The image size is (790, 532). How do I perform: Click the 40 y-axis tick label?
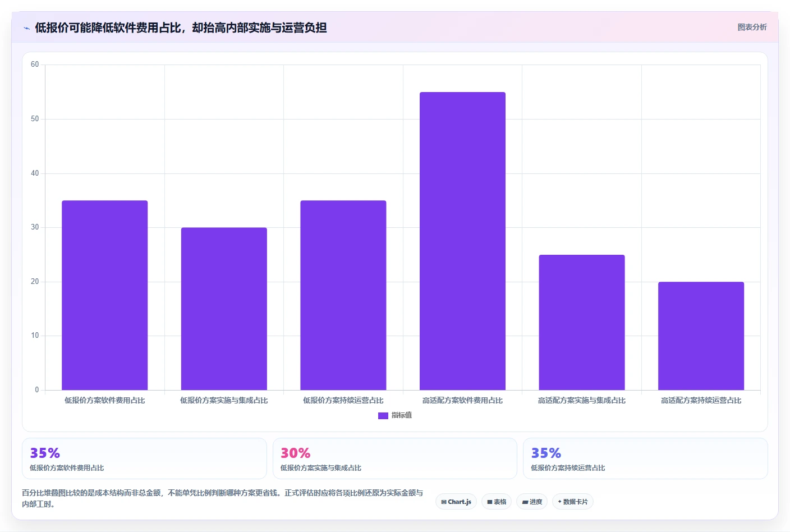(x=35, y=173)
